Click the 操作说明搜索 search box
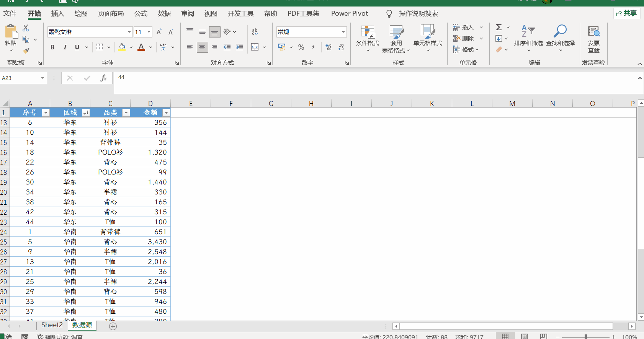644x339 pixels. click(x=418, y=14)
